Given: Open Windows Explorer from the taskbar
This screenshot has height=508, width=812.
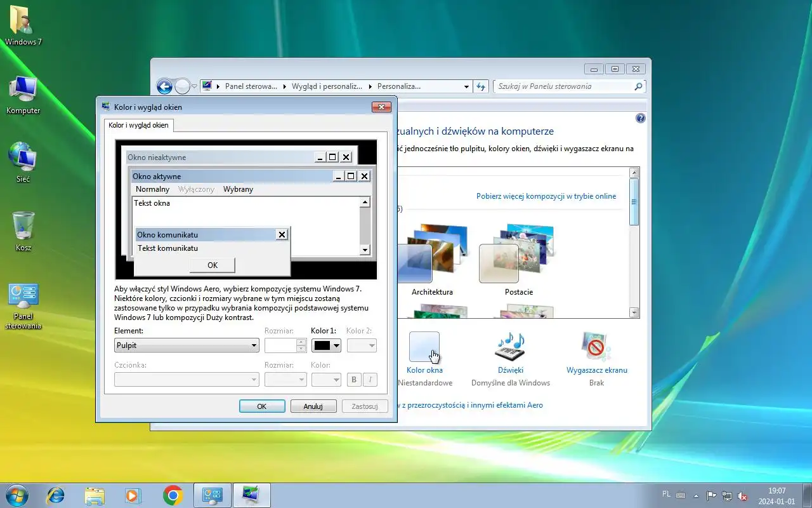Looking at the screenshot, I should pyautogui.click(x=95, y=495).
